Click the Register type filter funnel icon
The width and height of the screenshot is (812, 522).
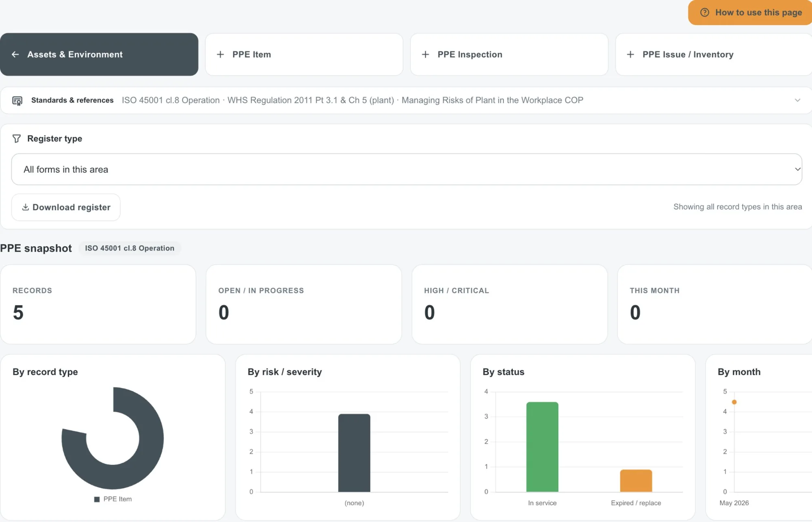pyautogui.click(x=17, y=139)
